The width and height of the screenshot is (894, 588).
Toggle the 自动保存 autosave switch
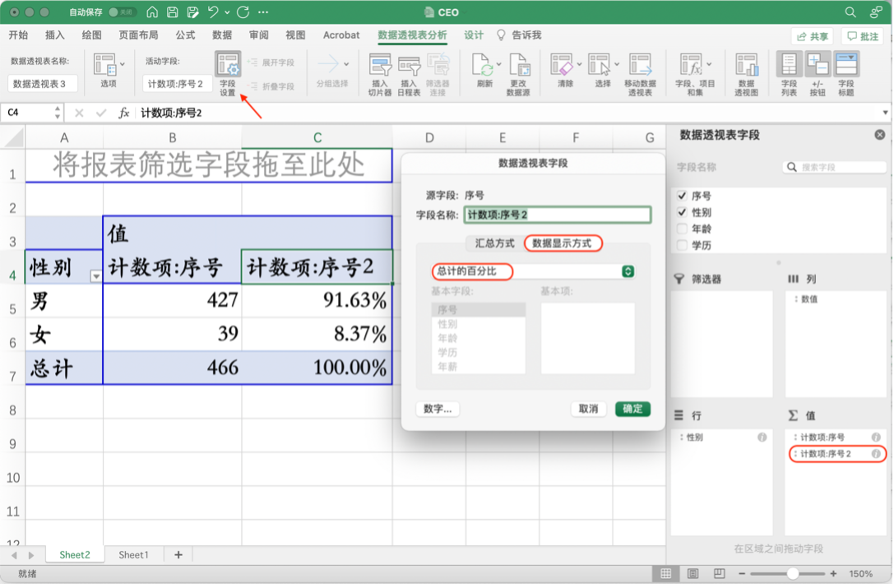[x=122, y=12]
